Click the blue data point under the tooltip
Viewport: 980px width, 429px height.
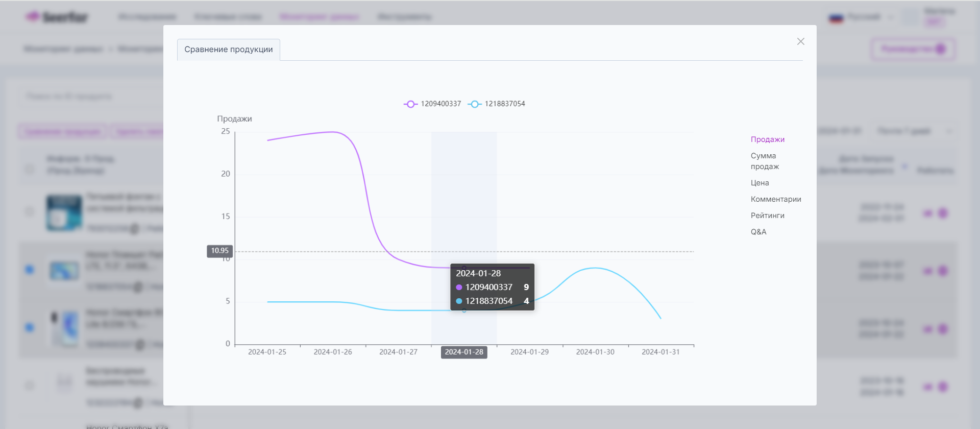pyautogui.click(x=464, y=311)
